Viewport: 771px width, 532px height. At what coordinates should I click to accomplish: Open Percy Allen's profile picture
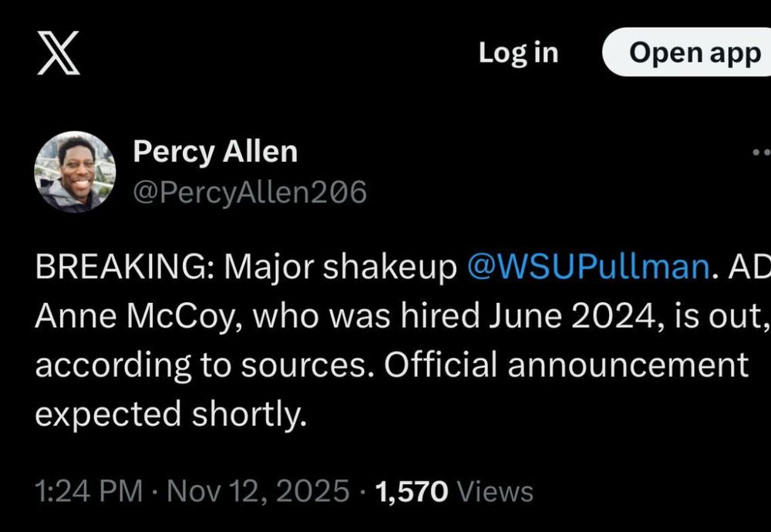pyautogui.click(x=76, y=172)
